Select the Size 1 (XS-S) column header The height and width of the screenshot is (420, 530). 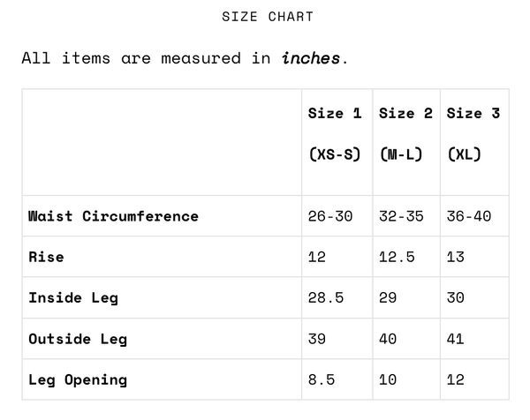(335, 133)
